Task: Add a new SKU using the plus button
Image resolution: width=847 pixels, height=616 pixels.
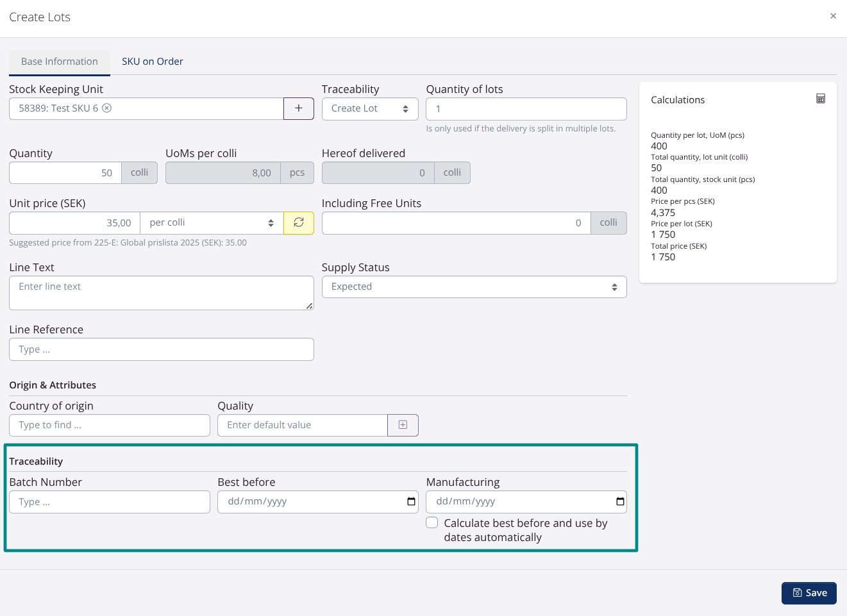Action: point(298,108)
